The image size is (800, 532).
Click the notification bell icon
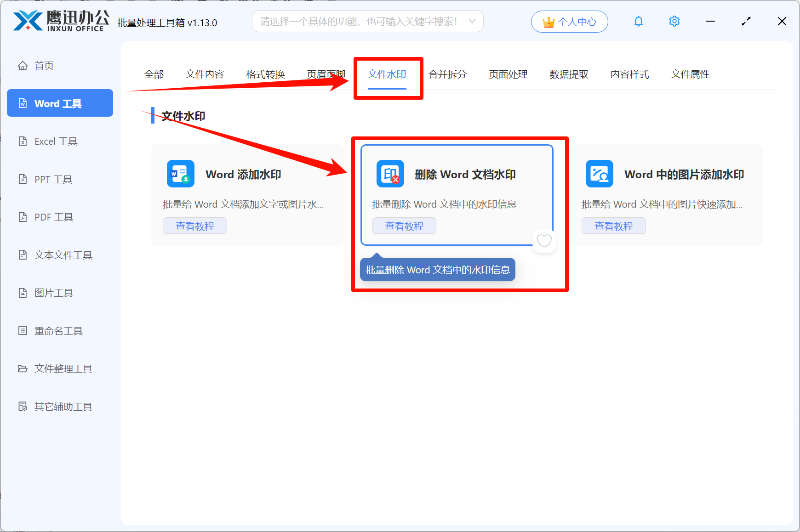click(x=638, y=22)
